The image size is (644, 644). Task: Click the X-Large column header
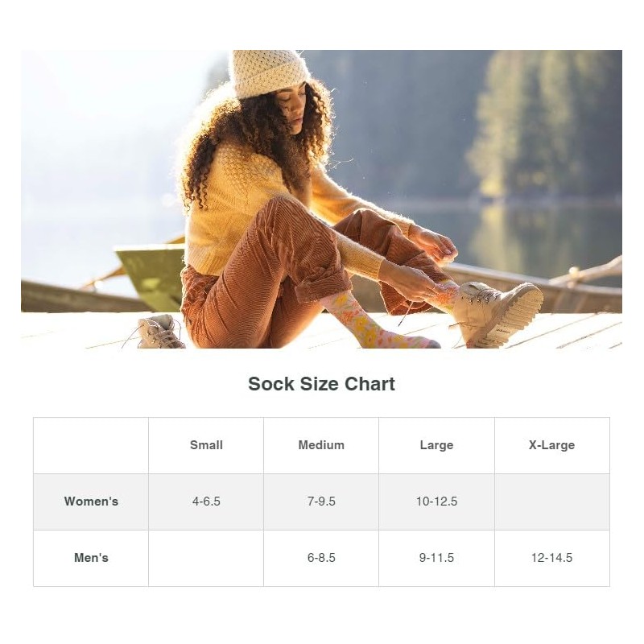[551, 445]
